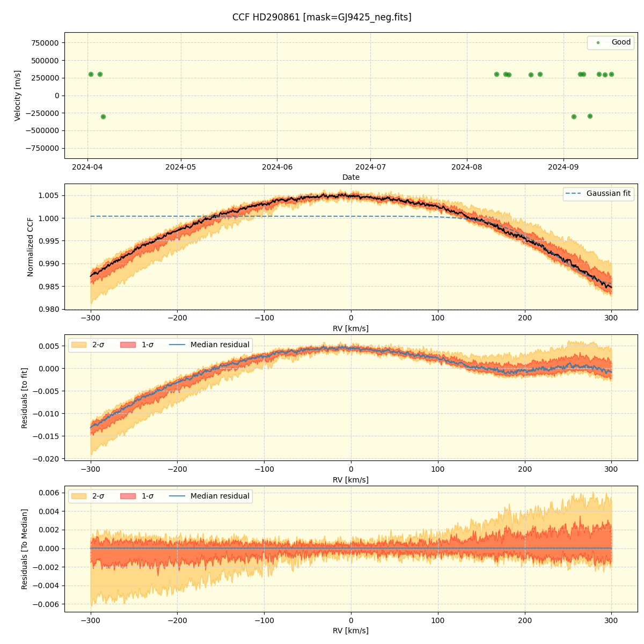Click the '−0.020' tick on Residuals to fit axis
Screen dimensions: 644x644
pyautogui.click(x=46, y=458)
